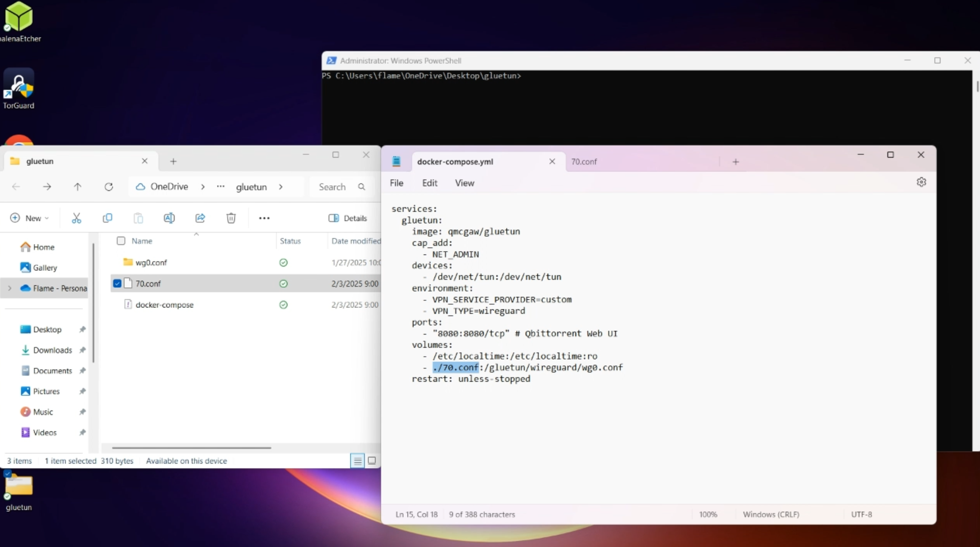Viewport: 980px width, 547px height.
Task: Select the Cut icon in File Explorer toolbar
Action: point(76,218)
